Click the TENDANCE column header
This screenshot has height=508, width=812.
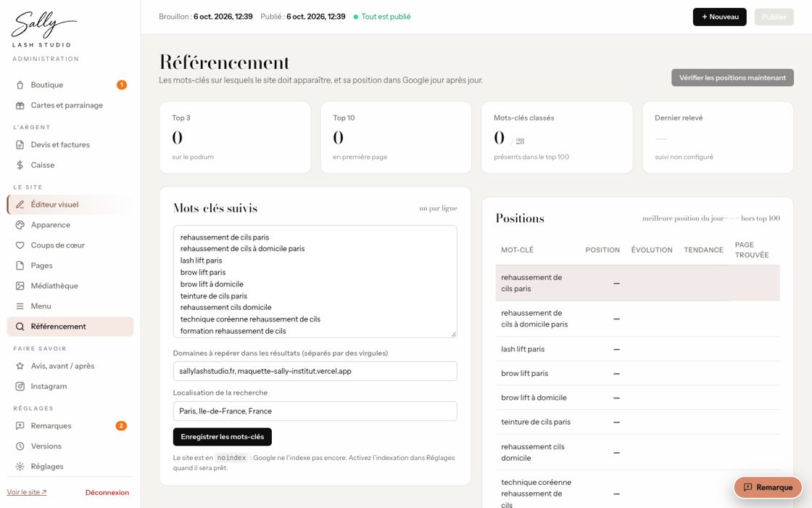tap(703, 250)
